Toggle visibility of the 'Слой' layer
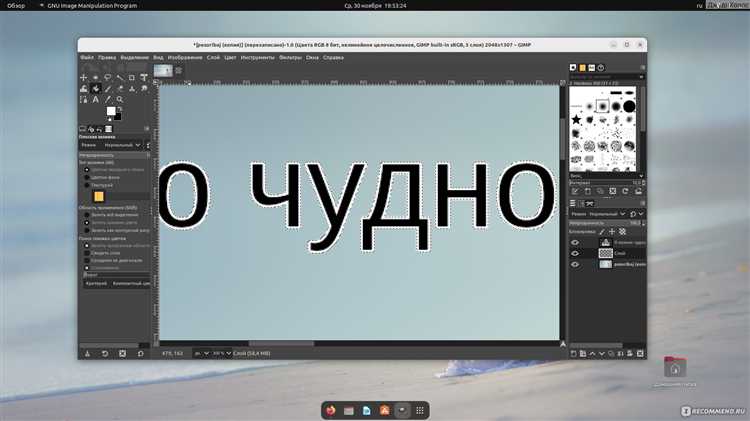Image resolution: width=750 pixels, height=421 pixels. [x=575, y=254]
